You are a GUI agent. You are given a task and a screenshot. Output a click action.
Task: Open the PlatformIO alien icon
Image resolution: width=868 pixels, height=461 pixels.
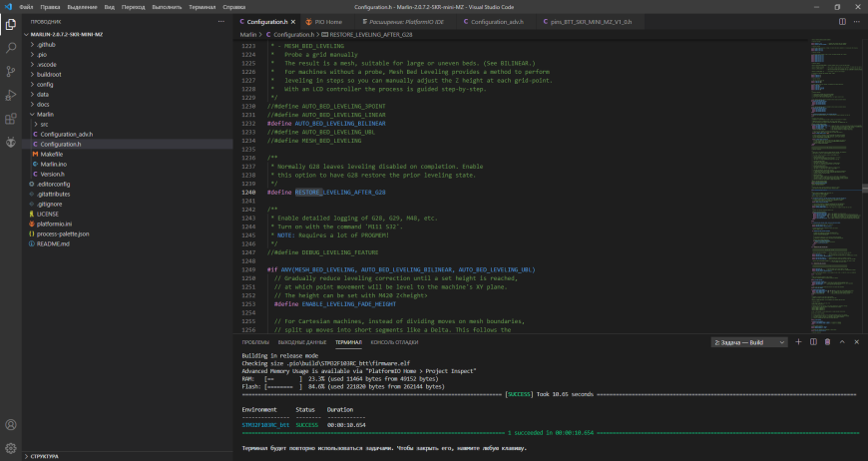click(x=11, y=143)
